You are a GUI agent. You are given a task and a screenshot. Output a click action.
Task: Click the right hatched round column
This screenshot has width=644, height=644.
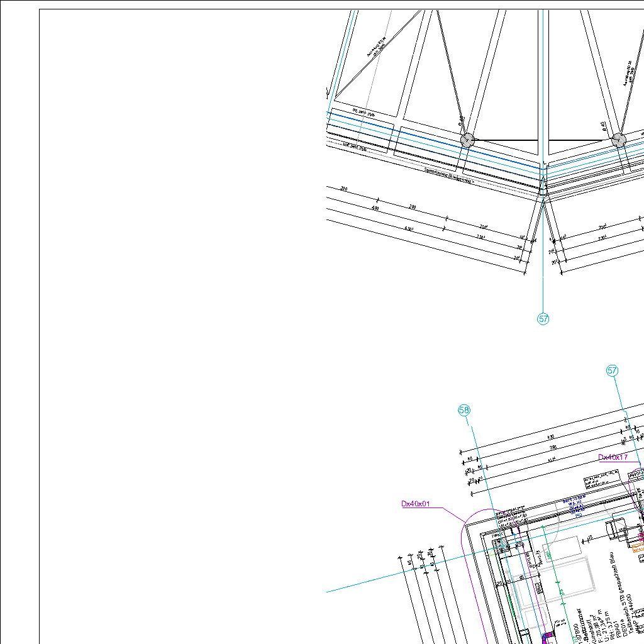(619, 140)
